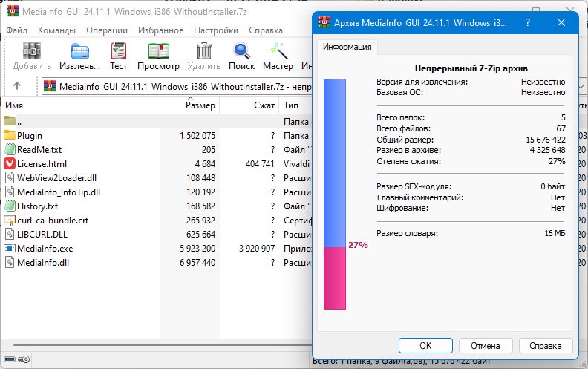Click the key password status bar icon

point(24,359)
